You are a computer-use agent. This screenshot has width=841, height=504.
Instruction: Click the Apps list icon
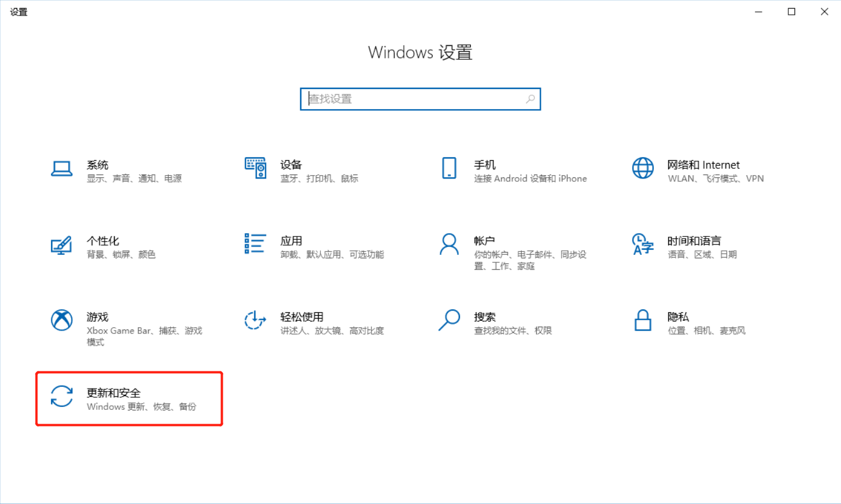(255, 244)
